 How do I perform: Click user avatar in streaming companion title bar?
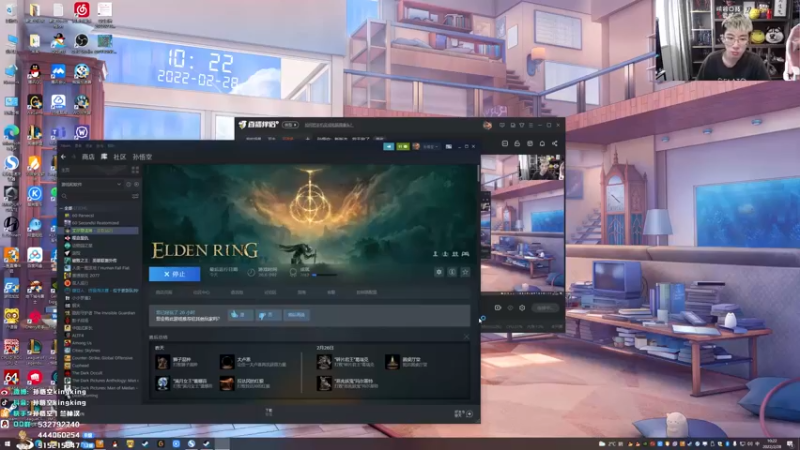(487, 125)
